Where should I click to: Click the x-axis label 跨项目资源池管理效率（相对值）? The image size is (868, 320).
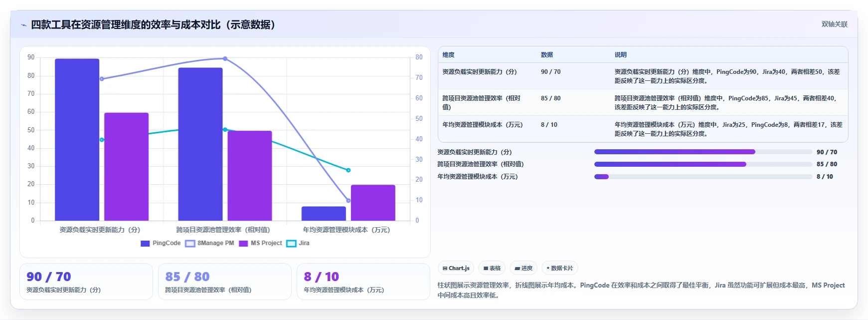click(x=223, y=230)
